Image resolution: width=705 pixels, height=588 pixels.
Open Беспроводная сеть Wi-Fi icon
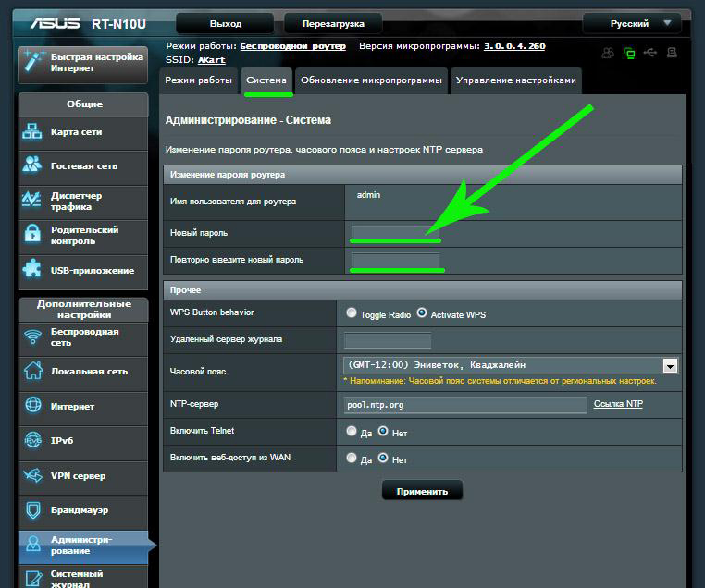(x=33, y=337)
